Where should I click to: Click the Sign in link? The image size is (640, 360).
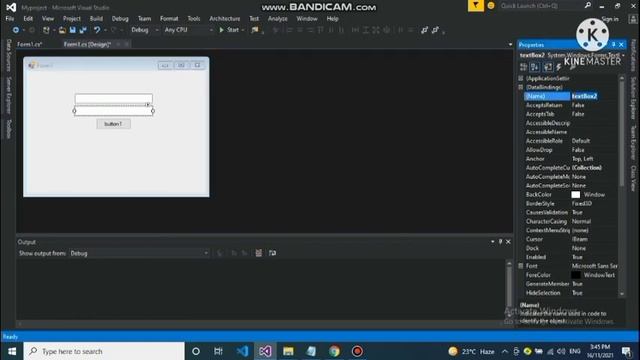pyautogui.click(x=610, y=19)
